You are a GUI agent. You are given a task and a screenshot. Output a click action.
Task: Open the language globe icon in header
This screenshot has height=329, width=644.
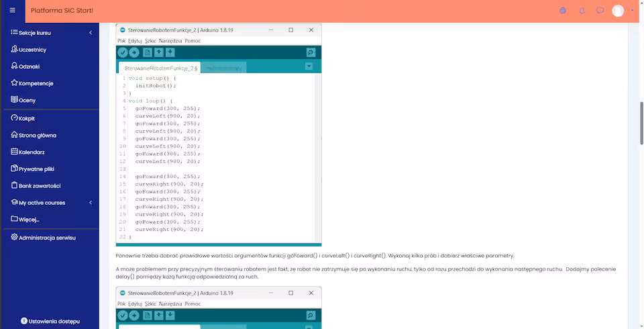[563, 11]
